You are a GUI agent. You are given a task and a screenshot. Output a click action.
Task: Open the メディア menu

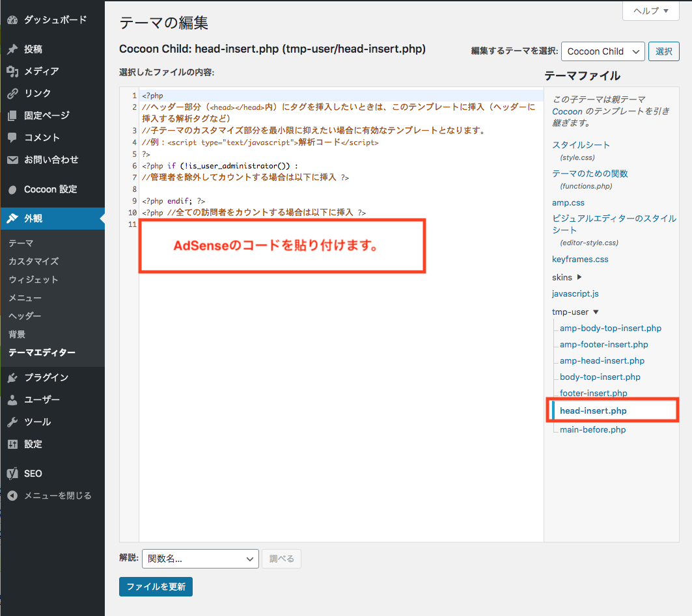42,71
